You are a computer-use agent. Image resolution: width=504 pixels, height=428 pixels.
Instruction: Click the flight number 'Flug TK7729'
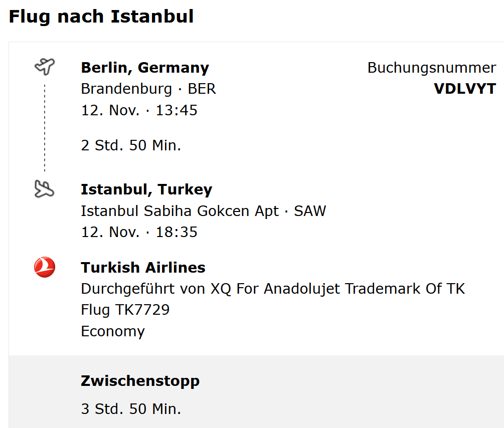click(125, 310)
